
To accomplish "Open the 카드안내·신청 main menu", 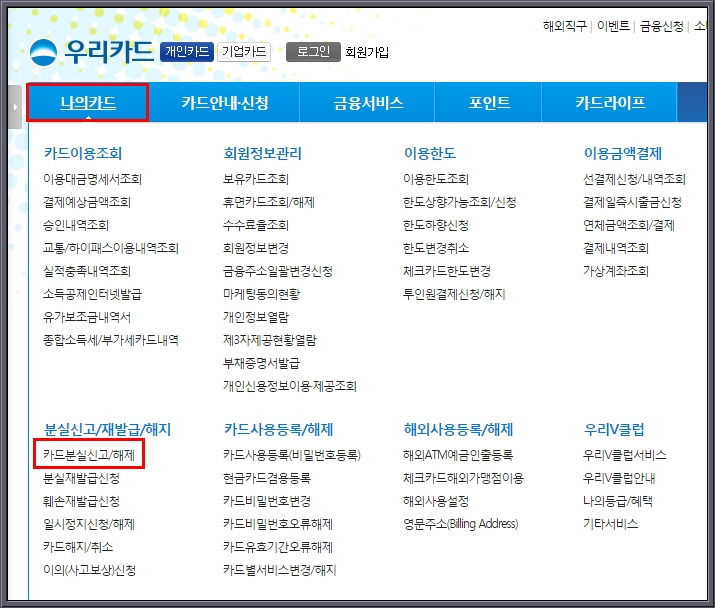I will [225, 103].
